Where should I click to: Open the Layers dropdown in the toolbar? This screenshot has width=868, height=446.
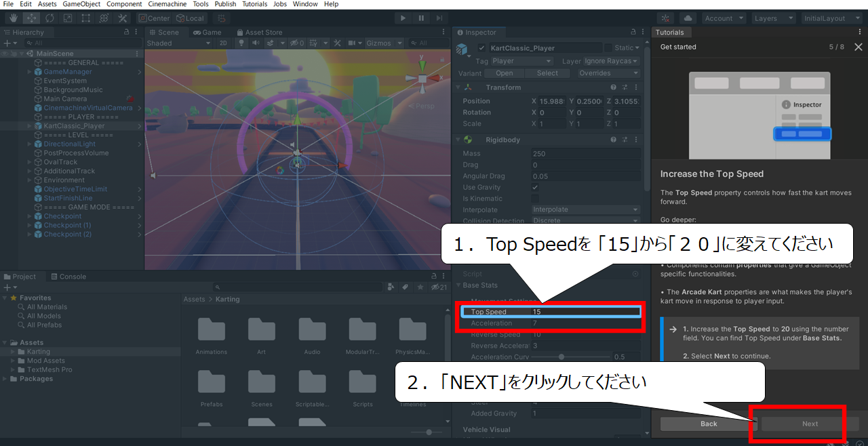pos(773,18)
